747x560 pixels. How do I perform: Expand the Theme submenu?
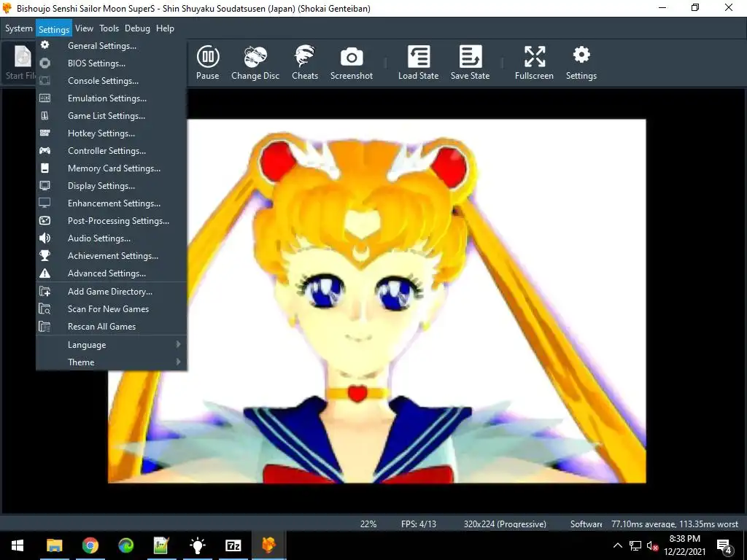coord(112,362)
